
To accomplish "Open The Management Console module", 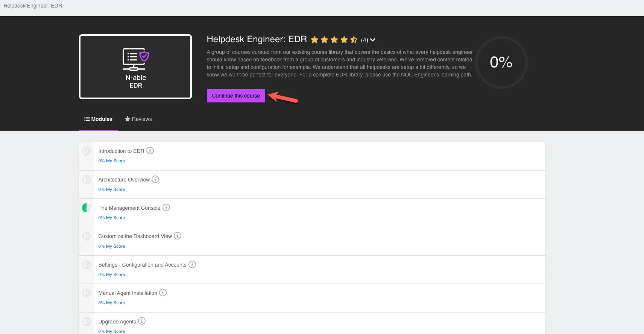I will [x=129, y=208].
